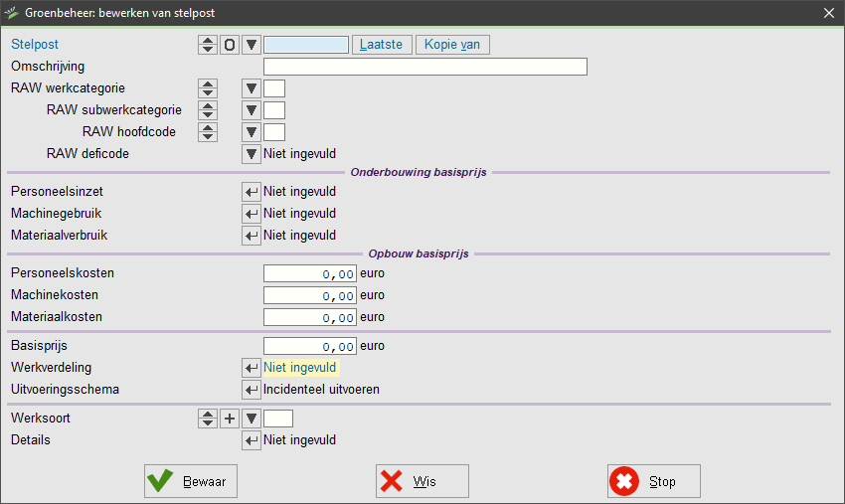This screenshot has width=845, height=504.
Task: Open the Details entry arrow
Action: (252, 440)
